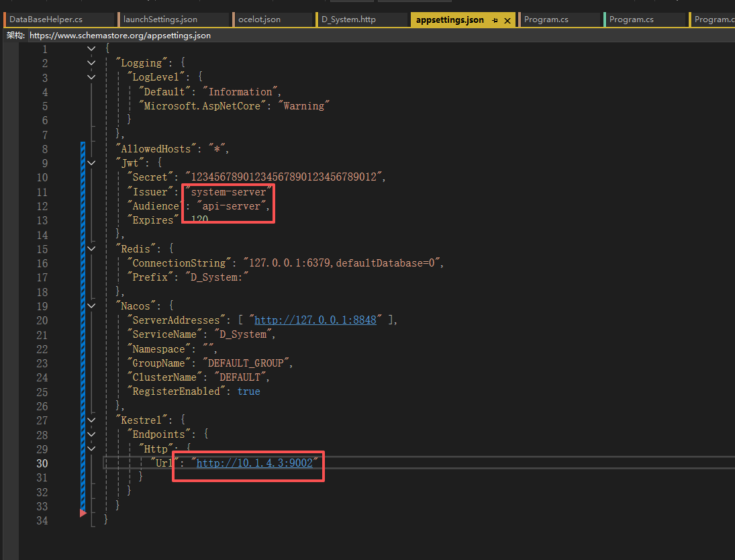This screenshot has height=560, width=735.
Task: Click the "Microsoft.AspNetCore" key
Action: 202,106
